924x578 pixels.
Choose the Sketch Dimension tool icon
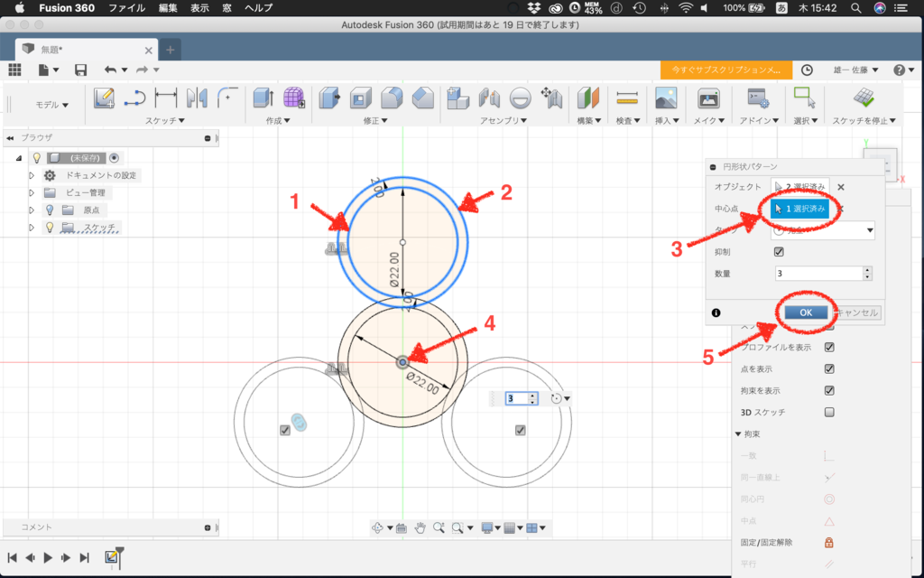tap(166, 98)
